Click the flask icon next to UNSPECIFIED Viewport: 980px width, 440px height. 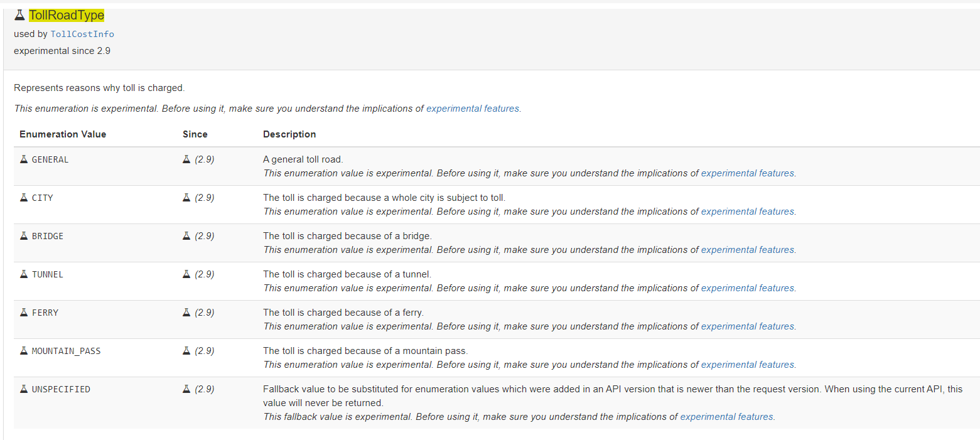point(24,389)
